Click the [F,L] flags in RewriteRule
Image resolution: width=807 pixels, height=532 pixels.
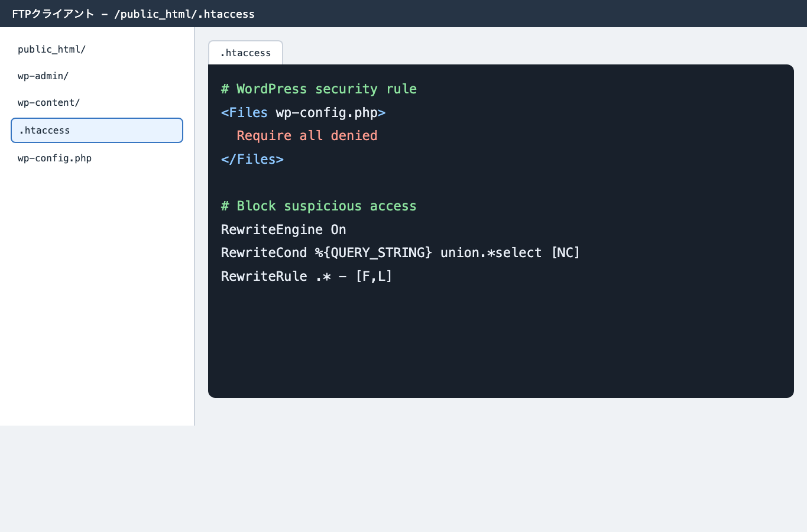click(374, 276)
